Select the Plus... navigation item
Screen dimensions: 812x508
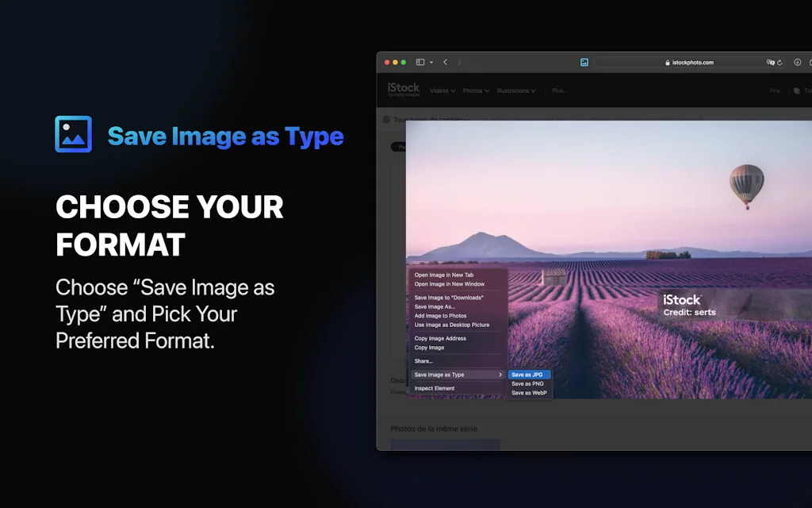click(x=560, y=90)
